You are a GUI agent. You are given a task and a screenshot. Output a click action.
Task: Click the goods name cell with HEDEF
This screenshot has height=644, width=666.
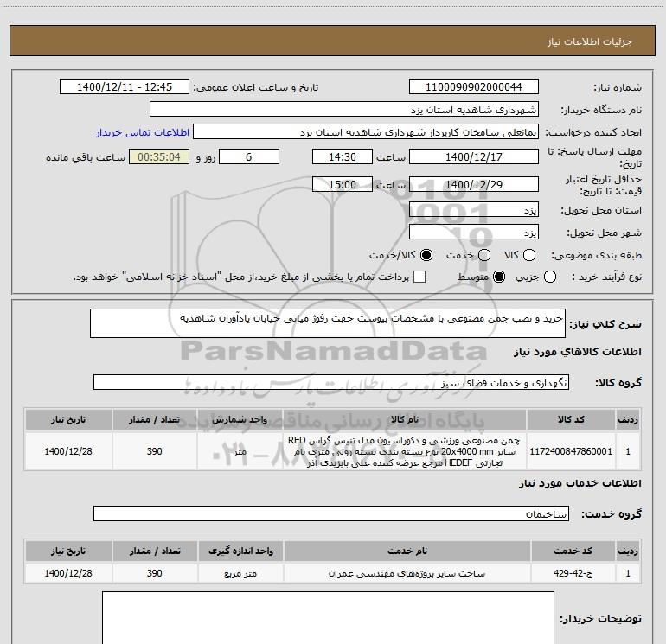click(405, 451)
